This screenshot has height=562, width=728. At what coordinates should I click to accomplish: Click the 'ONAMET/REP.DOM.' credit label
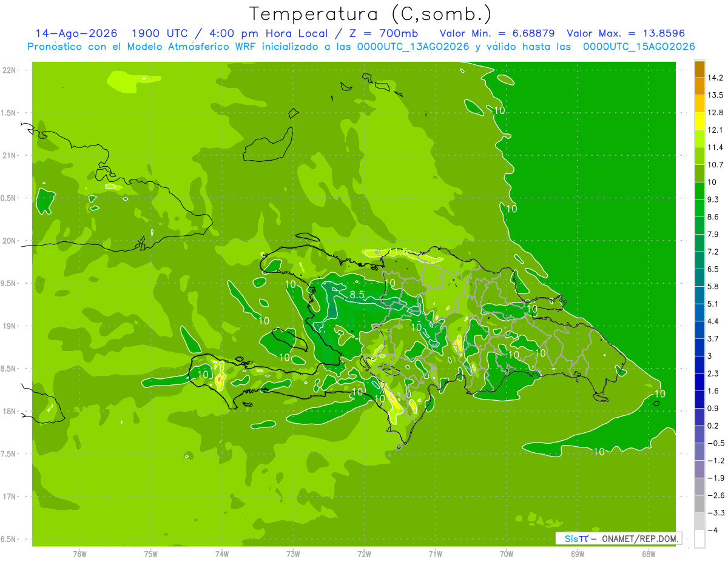pos(641,538)
